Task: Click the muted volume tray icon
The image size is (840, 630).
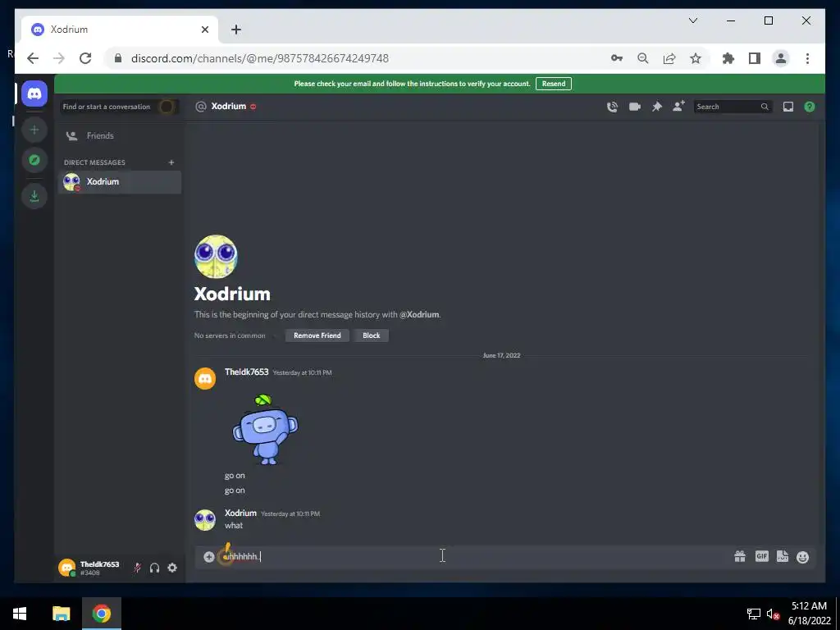Action: pyautogui.click(x=773, y=614)
